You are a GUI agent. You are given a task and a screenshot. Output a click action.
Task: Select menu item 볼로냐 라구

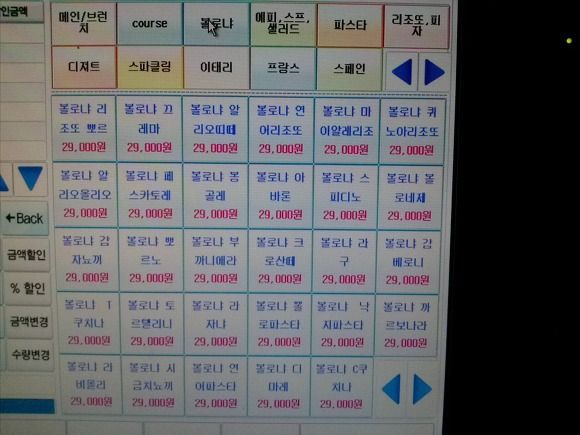click(x=344, y=262)
